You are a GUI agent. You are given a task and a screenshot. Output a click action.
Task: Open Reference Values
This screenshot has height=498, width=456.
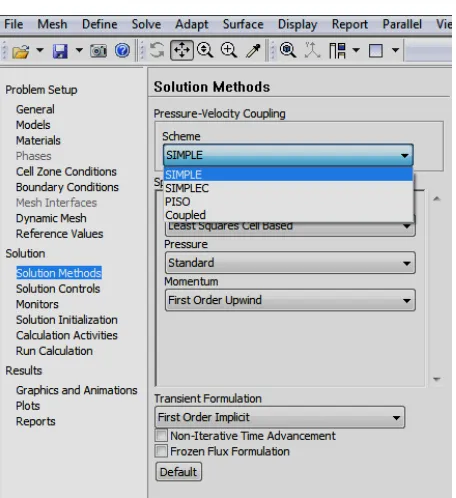coord(59,234)
